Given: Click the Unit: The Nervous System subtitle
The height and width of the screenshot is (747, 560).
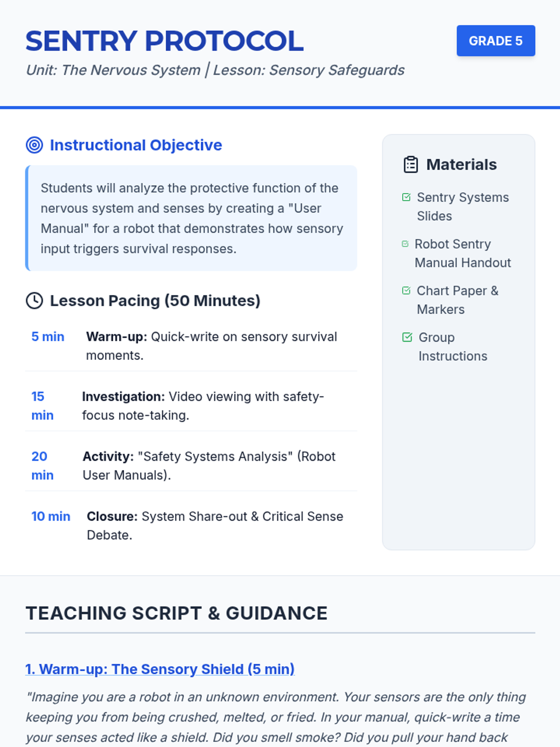Looking at the screenshot, I should [x=215, y=70].
